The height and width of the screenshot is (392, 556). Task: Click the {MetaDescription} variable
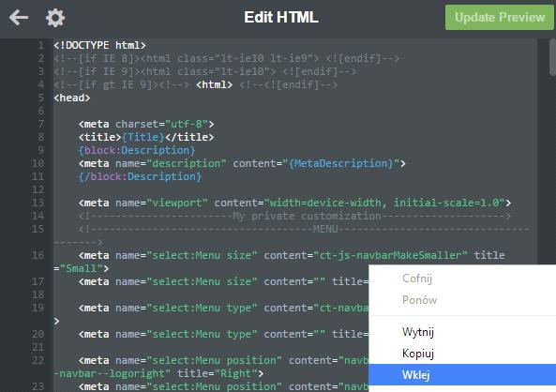341,163
